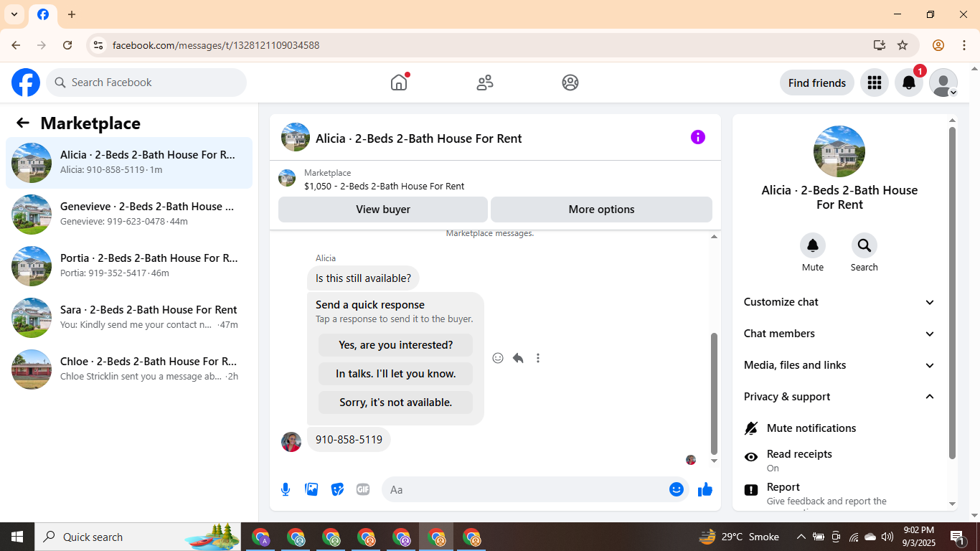
Task: Click the Search Facebook field
Action: click(146, 83)
